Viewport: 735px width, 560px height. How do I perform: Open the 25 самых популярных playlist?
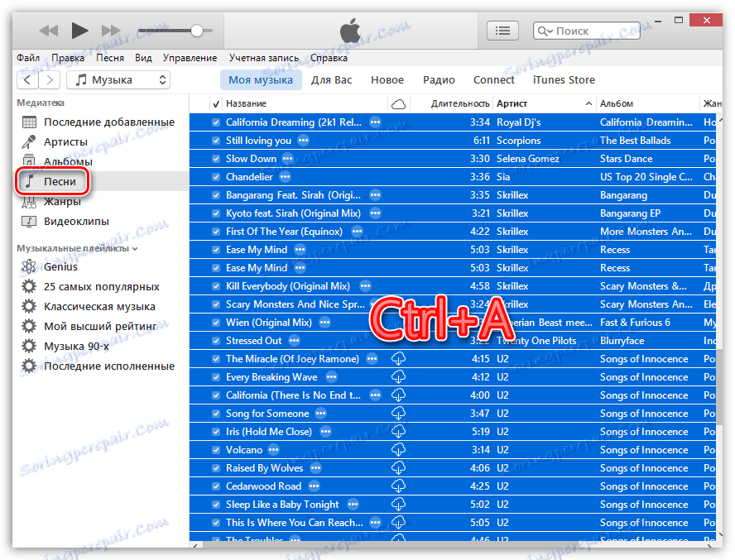tap(101, 287)
